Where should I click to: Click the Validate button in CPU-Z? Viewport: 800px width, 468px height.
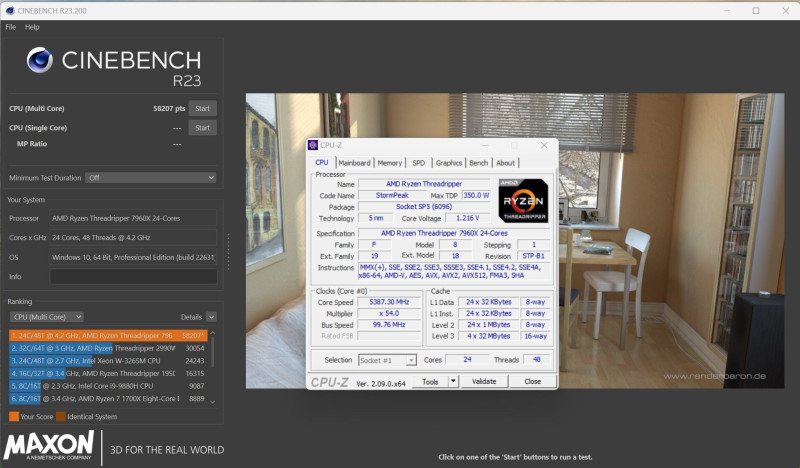click(484, 382)
